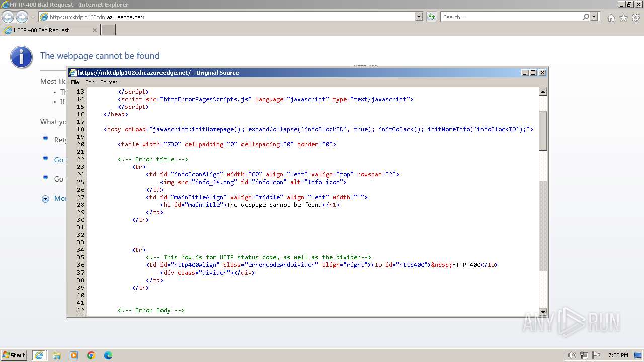Click the div class divider line 37

pyautogui.click(x=208, y=273)
